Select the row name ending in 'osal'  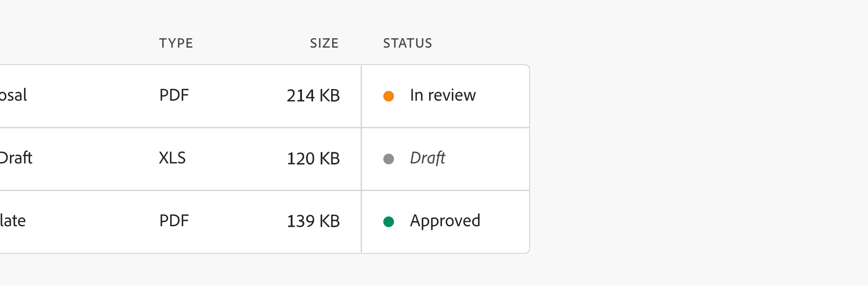click(x=13, y=95)
